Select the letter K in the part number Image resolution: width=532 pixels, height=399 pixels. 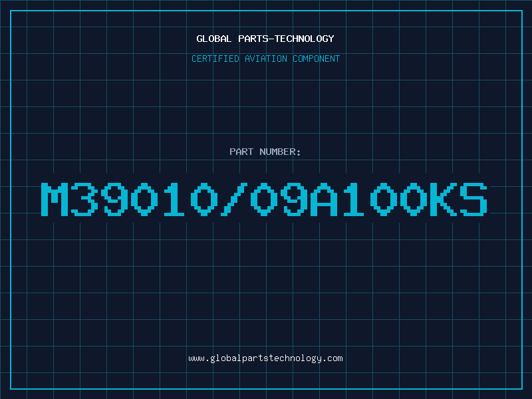click(444, 199)
